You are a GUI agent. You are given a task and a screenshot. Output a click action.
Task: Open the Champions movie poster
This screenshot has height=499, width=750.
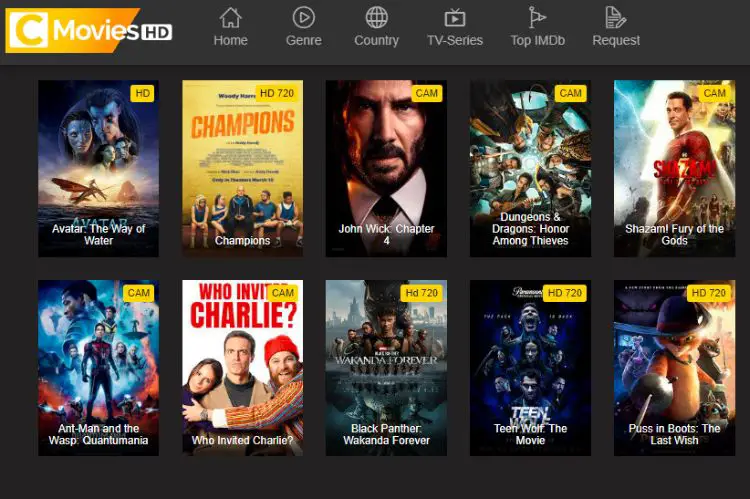pyautogui.click(x=243, y=168)
